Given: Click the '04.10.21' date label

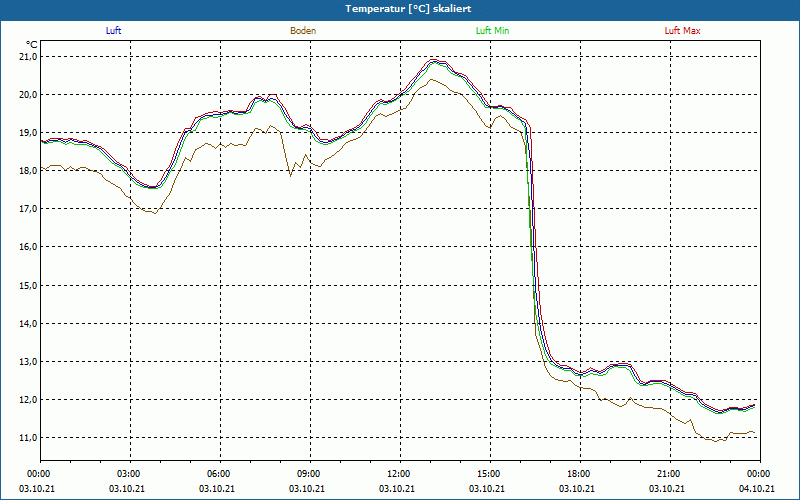Looking at the screenshot, I should click(x=757, y=489).
